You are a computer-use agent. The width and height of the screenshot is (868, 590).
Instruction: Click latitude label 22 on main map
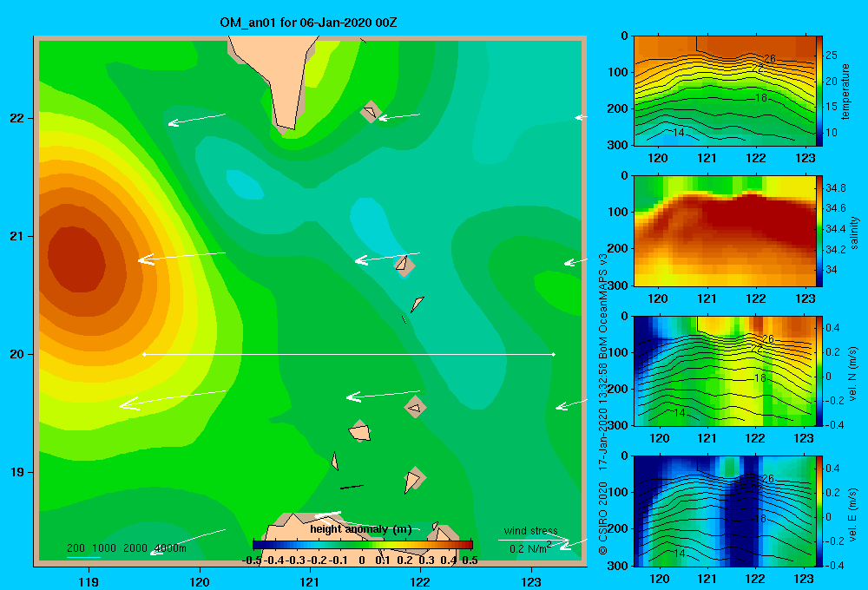17,118
